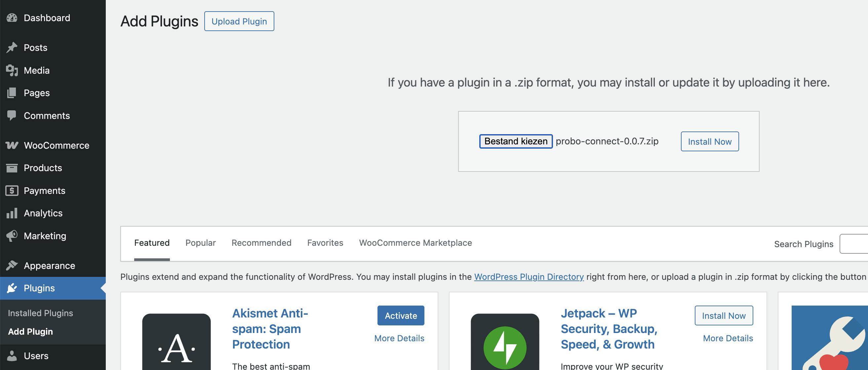868x370 pixels.
Task: Click the Marketing megaphone icon
Action: (x=12, y=236)
